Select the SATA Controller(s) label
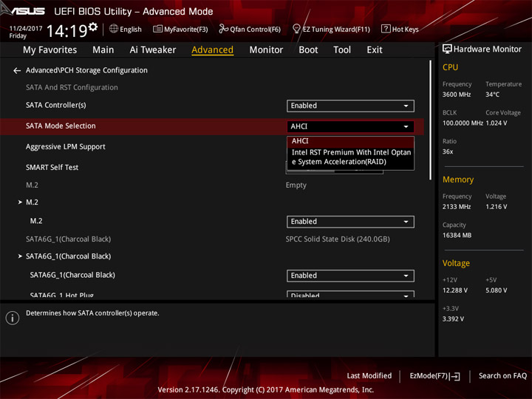Screen dimensions: 532x399 coord(56,105)
